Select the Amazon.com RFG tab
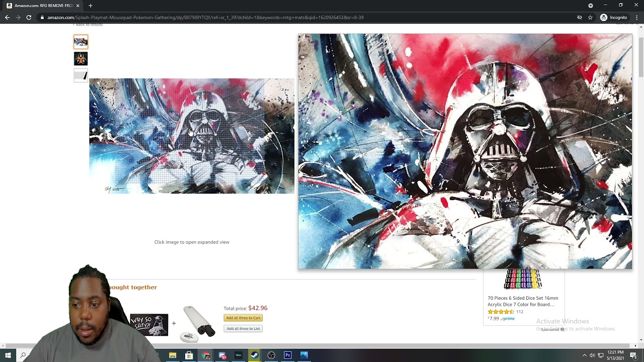644x362 pixels. click(x=43, y=6)
